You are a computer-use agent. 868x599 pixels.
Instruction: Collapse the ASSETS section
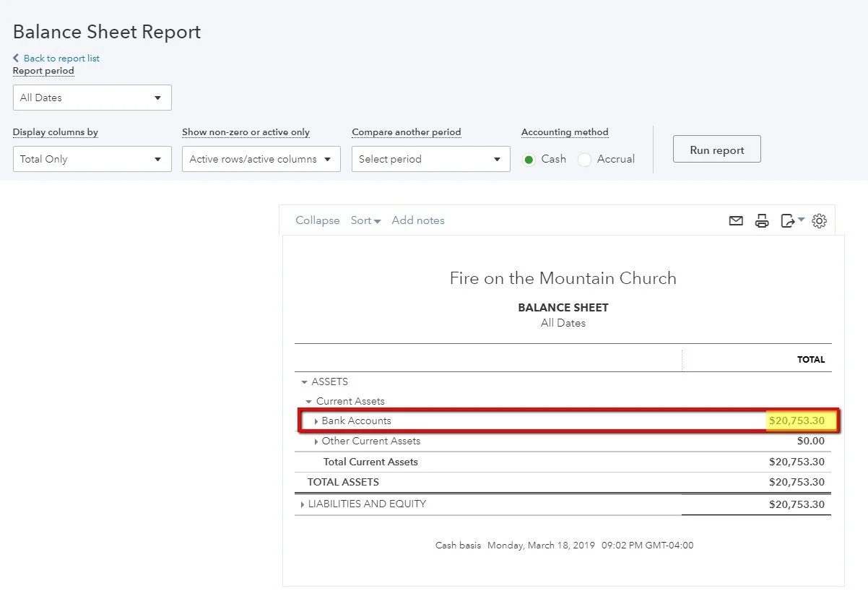pyautogui.click(x=303, y=382)
